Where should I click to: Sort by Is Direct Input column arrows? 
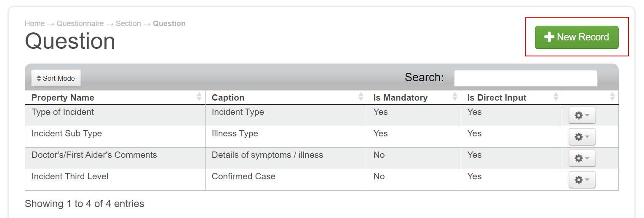[556, 97]
